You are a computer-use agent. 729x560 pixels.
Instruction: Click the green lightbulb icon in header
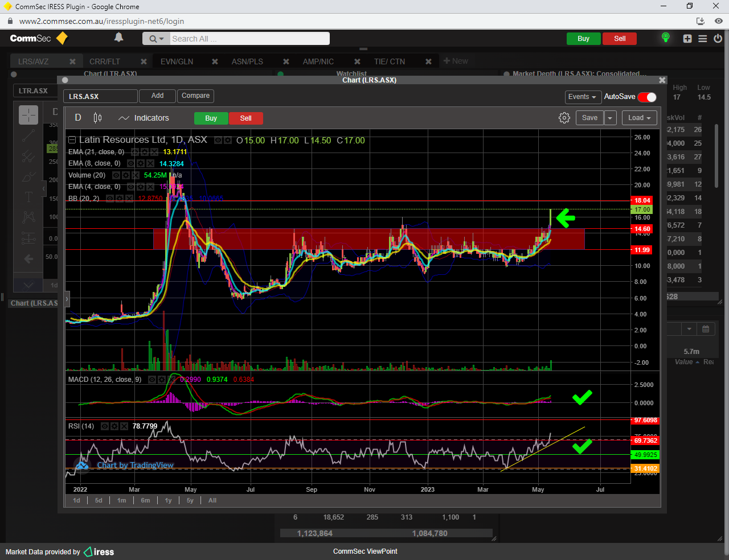tap(665, 38)
